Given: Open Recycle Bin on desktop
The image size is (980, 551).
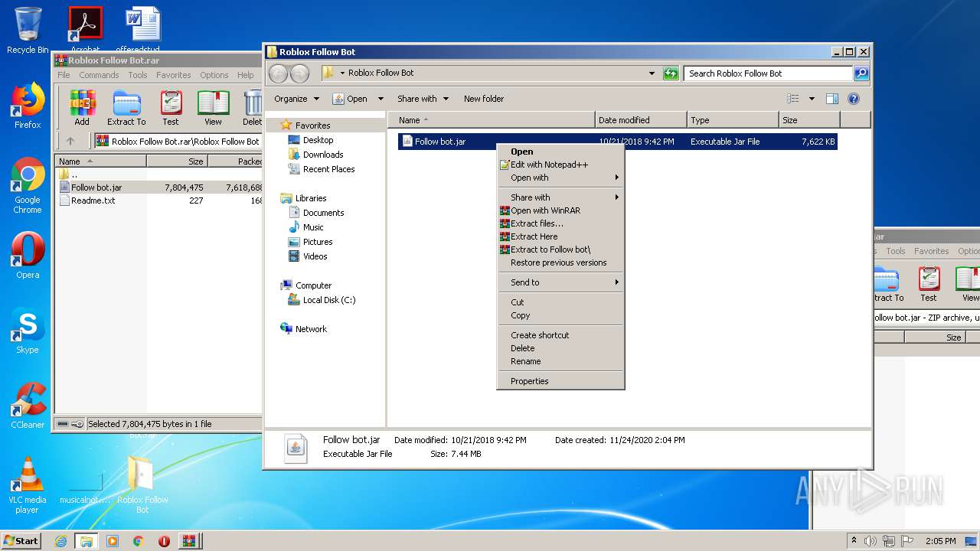Looking at the screenshot, I should (x=28, y=31).
